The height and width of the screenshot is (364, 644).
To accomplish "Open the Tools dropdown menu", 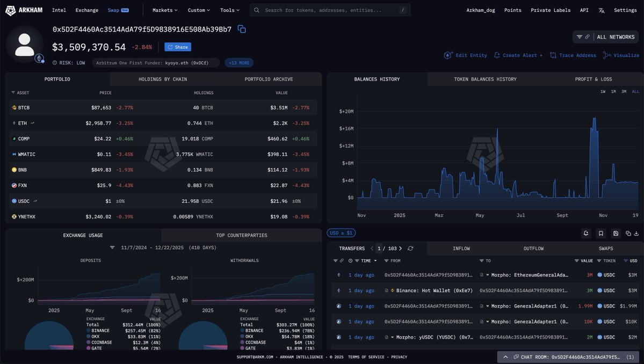I will 230,10.
